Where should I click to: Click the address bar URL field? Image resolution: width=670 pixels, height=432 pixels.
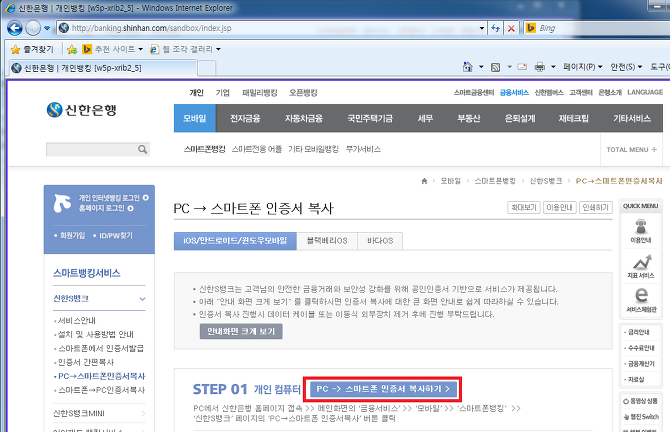[x=272, y=28]
